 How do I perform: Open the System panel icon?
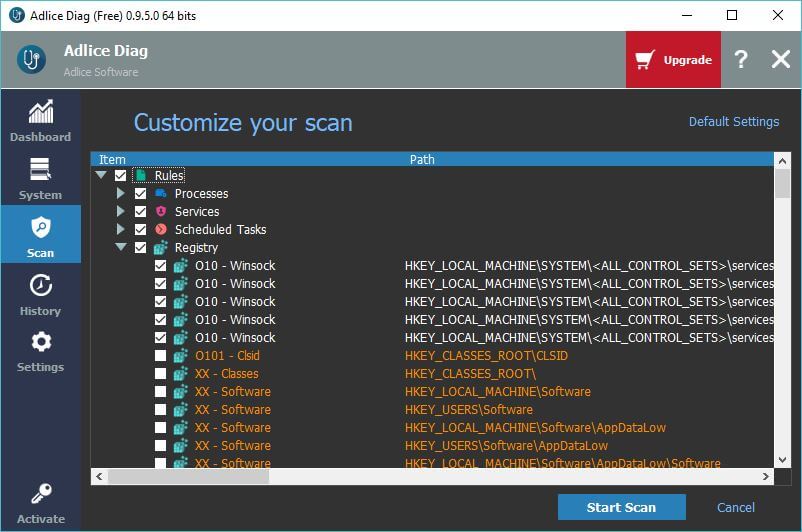(x=40, y=170)
